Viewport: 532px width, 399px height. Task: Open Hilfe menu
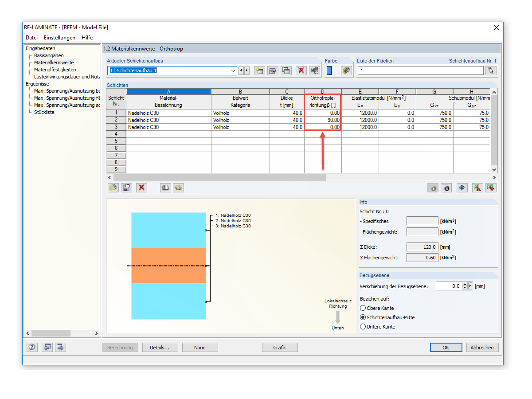(87, 38)
